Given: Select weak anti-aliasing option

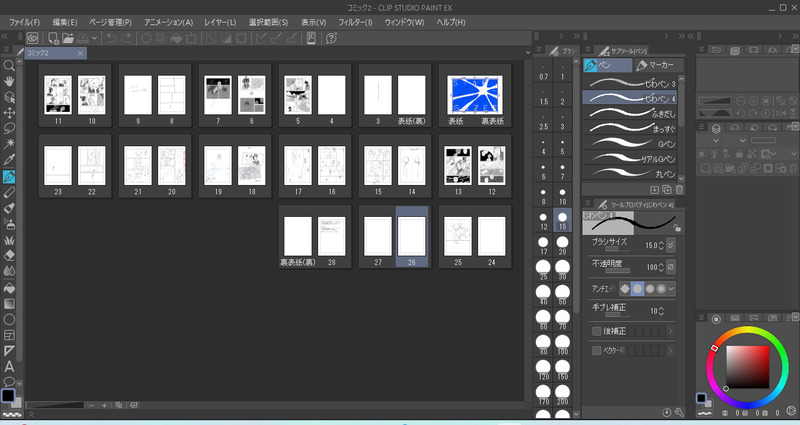Looking at the screenshot, I should 637,289.
